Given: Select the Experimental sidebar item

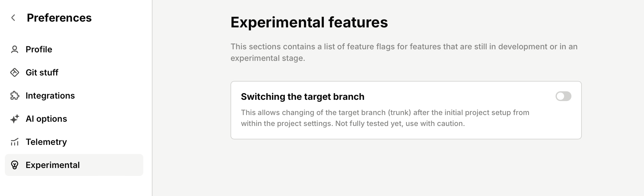Looking at the screenshot, I should [74, 165].
